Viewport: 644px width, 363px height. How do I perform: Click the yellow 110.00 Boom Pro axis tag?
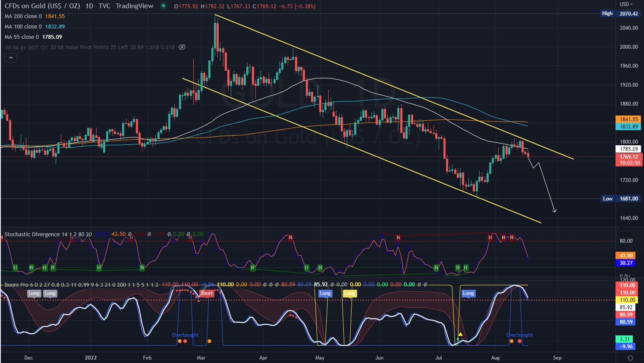(628, 300)
